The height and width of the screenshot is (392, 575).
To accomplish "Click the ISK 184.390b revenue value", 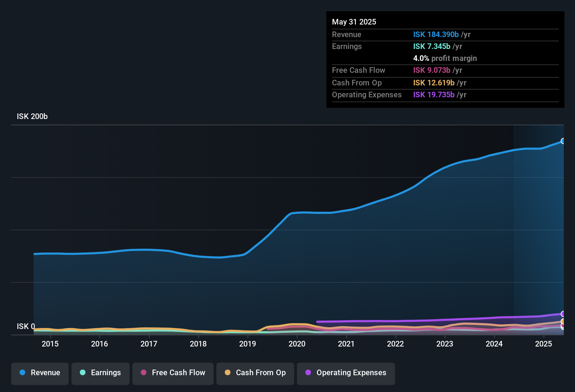I will click(x=436, y=34).
